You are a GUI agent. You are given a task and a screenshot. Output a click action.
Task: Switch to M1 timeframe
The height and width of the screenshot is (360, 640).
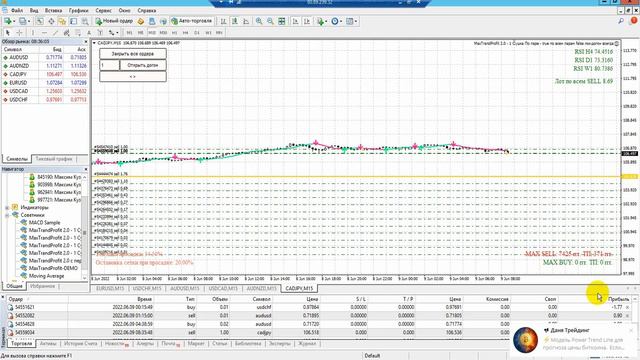pos(129,33)
